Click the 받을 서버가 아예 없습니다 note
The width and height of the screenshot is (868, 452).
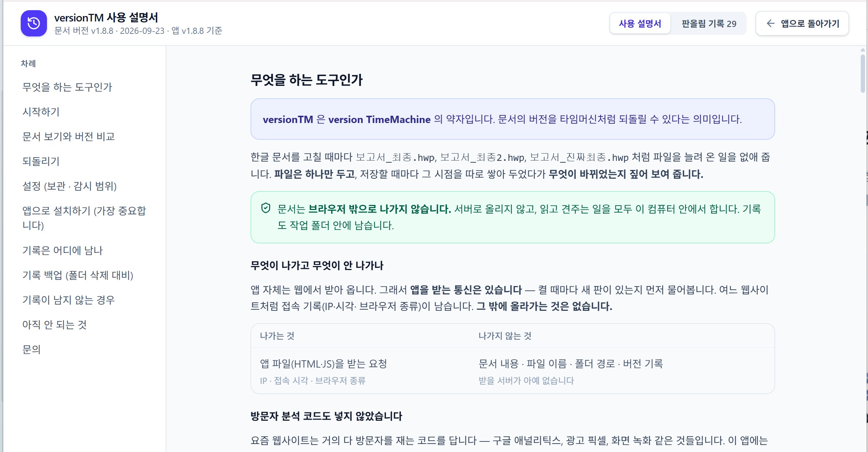(x=526, y=381)
